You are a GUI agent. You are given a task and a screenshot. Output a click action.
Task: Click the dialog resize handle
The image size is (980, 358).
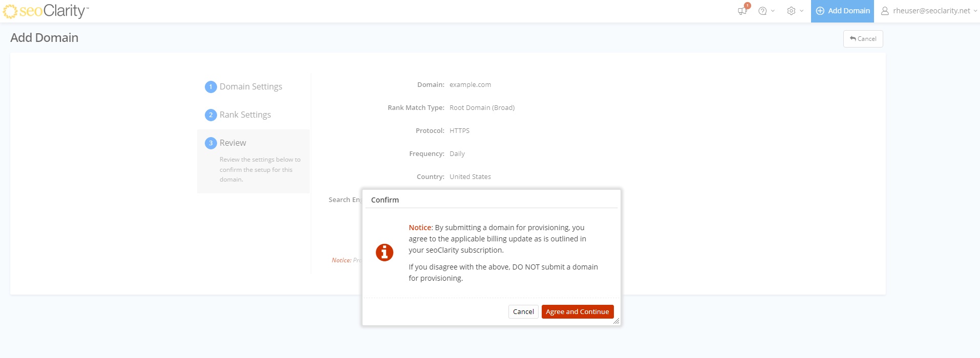click(x=616, y=321)
